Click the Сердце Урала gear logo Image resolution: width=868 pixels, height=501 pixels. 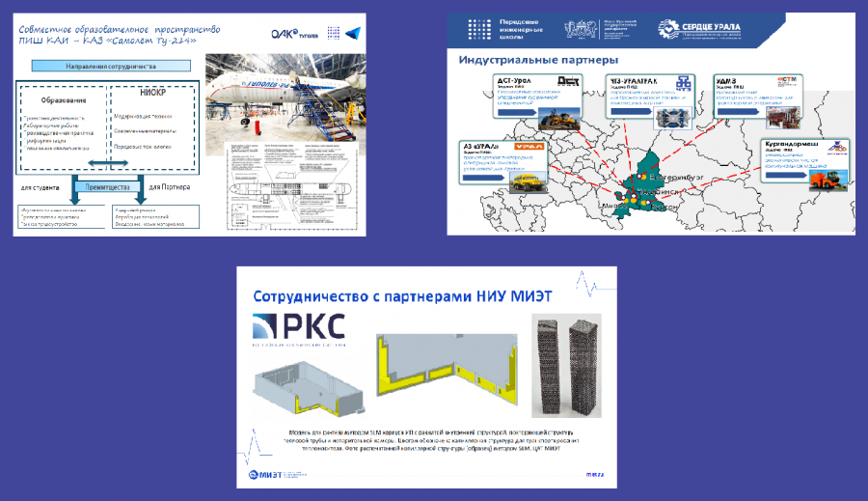click(x=665, y=28)
